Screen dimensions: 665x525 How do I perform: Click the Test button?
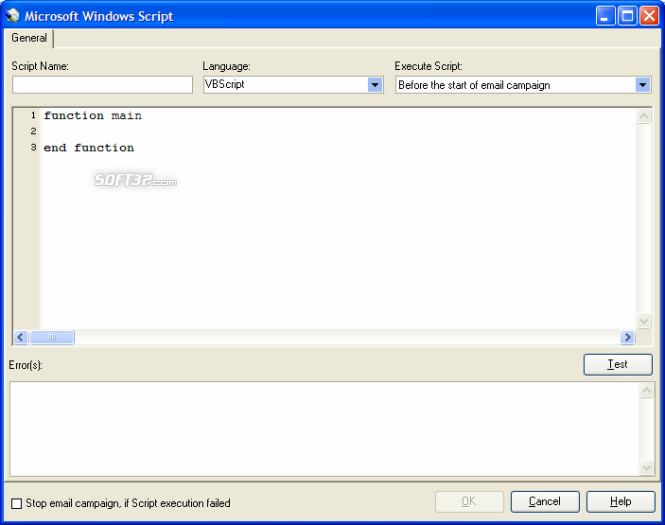tap(618, 365)
